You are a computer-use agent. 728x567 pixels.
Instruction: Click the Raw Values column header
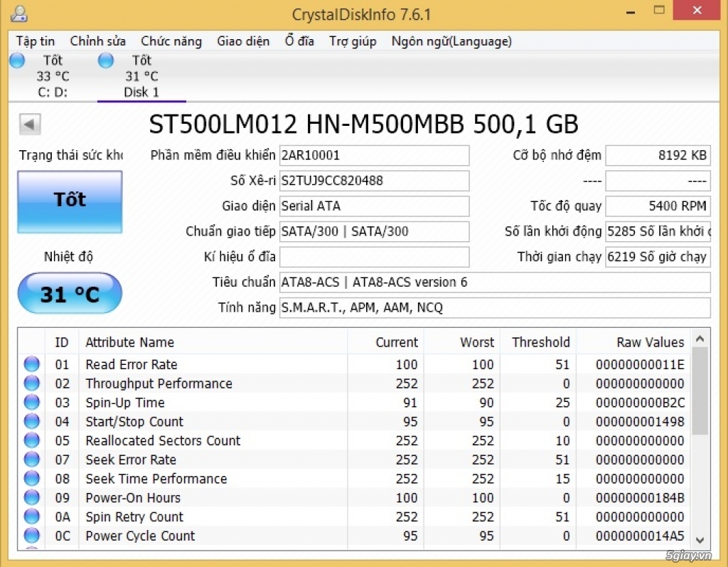click(649, 342)
